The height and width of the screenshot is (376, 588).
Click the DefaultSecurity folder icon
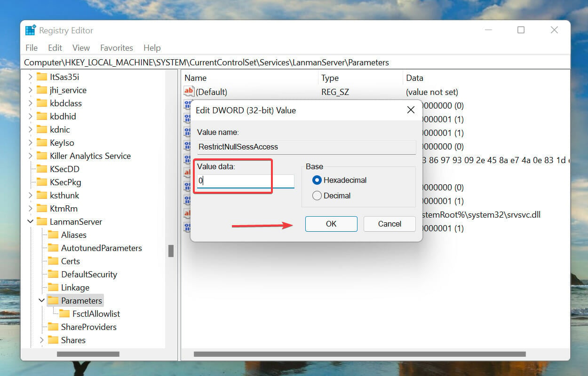pyautogui.click(x=53, y=274)
